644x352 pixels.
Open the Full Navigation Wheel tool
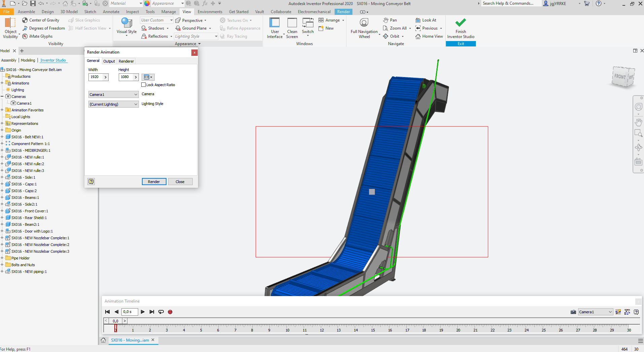pyautogui.click(x=364, y=23)
